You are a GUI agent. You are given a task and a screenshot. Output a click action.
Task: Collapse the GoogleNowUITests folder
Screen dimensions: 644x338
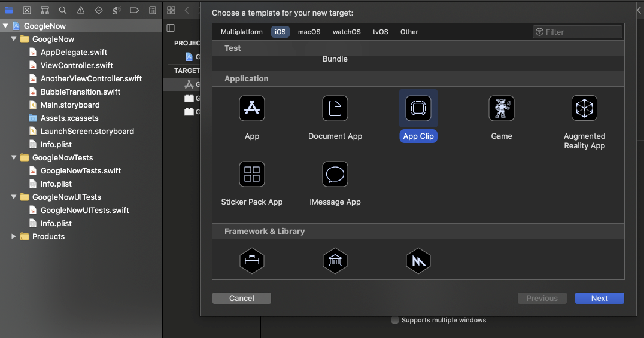(x=14, y=197)
